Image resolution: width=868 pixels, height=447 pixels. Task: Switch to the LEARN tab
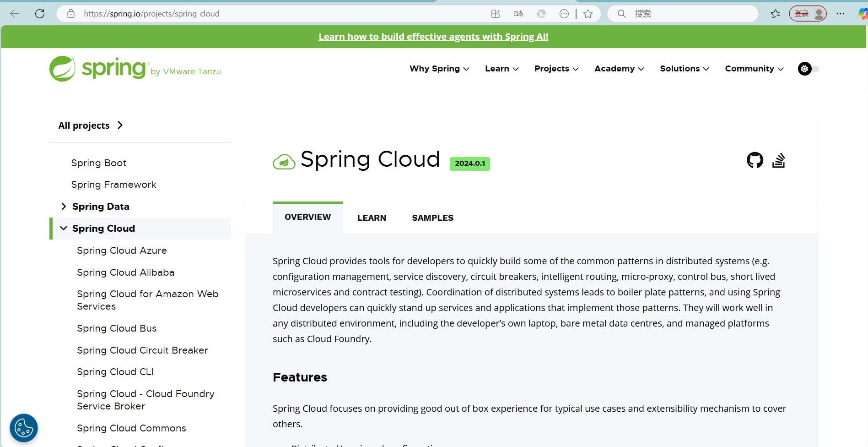coord(372,218)
